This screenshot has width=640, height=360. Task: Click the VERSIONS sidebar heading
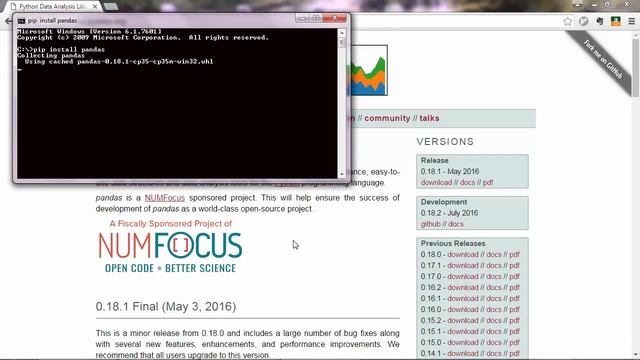(445, 142)
